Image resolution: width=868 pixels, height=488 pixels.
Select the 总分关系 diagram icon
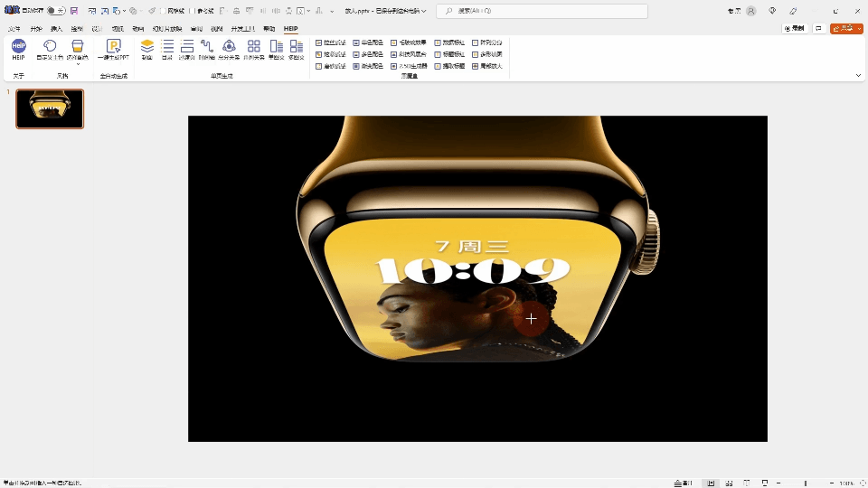click(x=229, y=46)
